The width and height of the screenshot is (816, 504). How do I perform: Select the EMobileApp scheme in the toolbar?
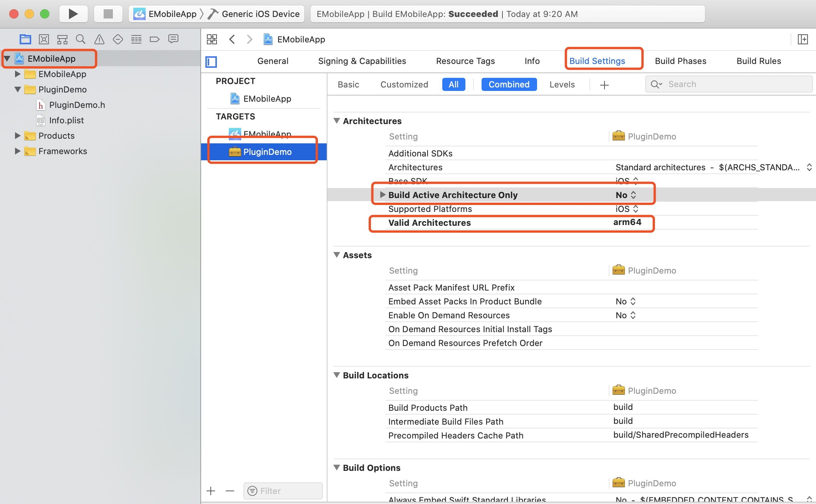(165, 14)
